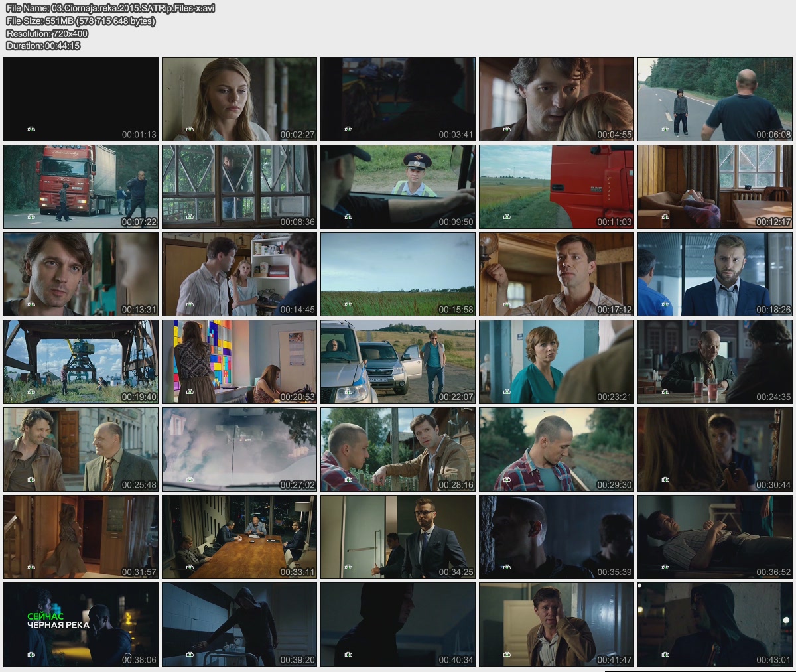Image resolution: width=796 pixels, height=672 pixels.
Task: Open the man lying down frame at 00:36:52
Action: click(715, 537)
